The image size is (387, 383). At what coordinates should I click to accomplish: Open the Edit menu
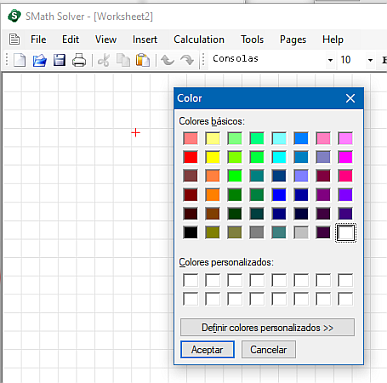click(x=71, y=39)
